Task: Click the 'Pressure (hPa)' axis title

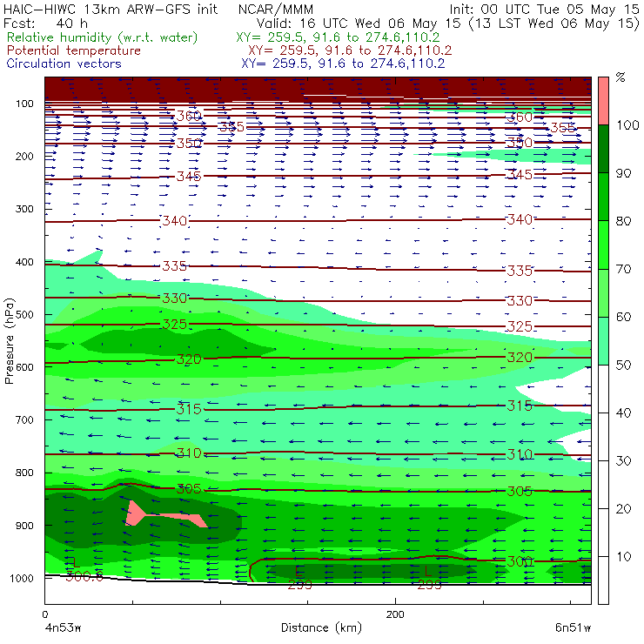Action: (x=9, y=341)
